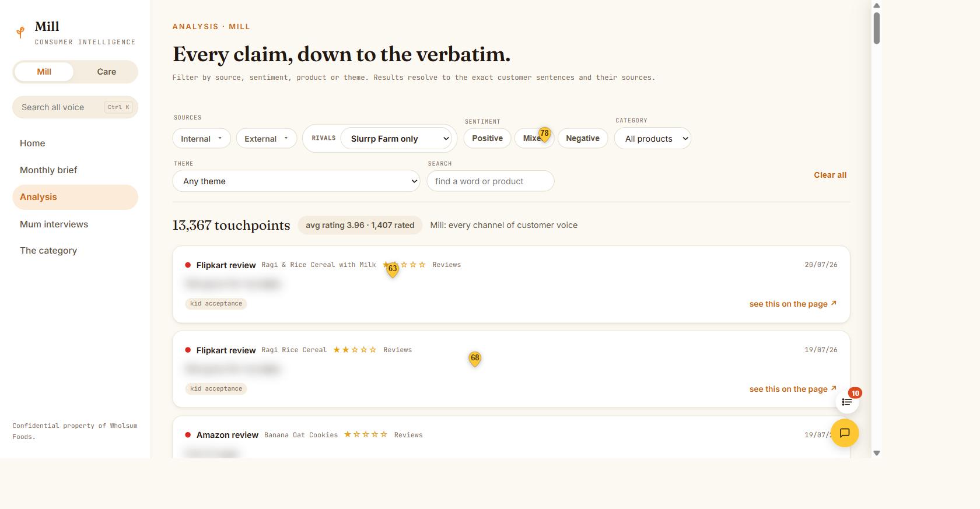Focus the find a word or product field

[x=491, y=181]
